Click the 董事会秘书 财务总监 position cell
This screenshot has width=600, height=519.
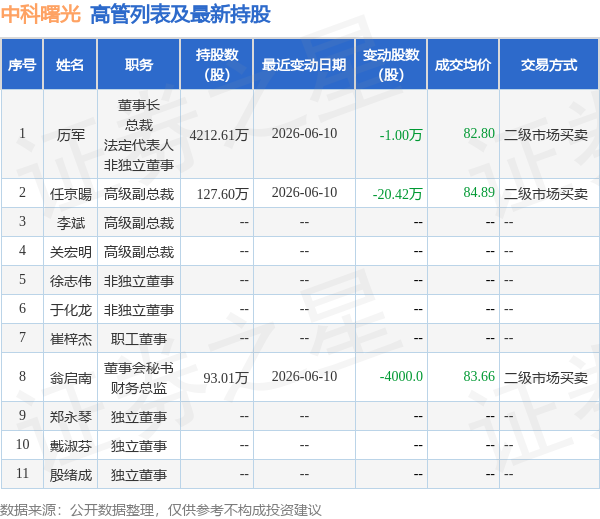tap(139, 378)
